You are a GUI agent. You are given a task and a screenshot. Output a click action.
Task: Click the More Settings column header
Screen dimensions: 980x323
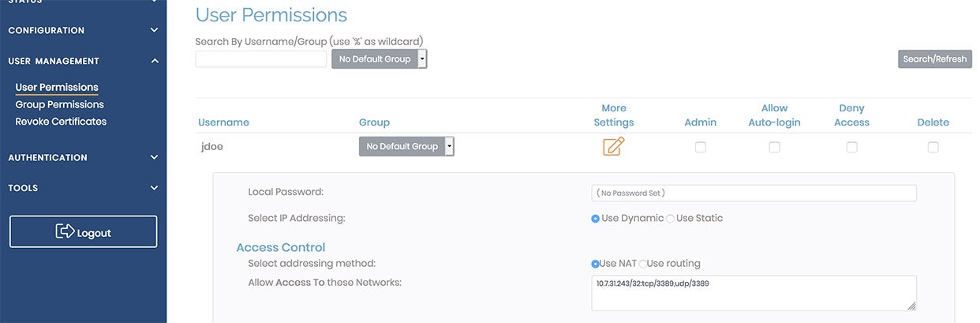click(x=613, y=115)
